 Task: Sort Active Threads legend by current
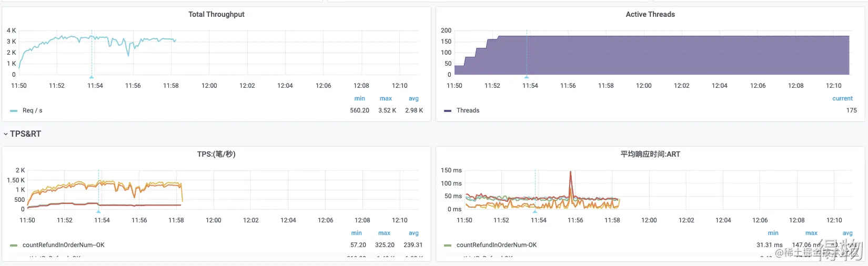[x=842, y=98]
